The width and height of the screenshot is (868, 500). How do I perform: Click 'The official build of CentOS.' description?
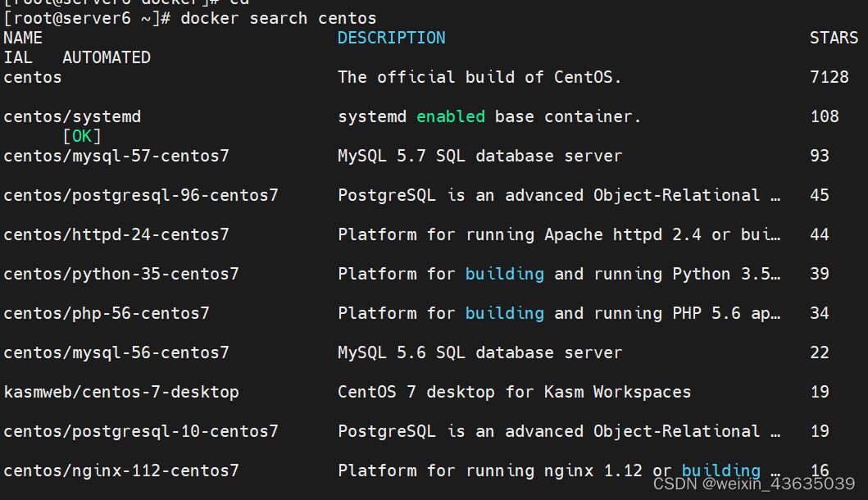pyautogui.click(x=479, y=77)
